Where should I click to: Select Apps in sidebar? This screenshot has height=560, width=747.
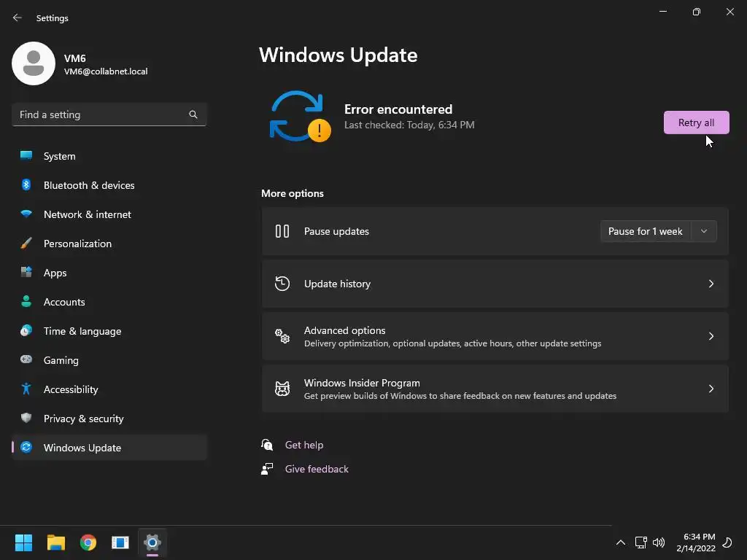click(x=109, y=273)
